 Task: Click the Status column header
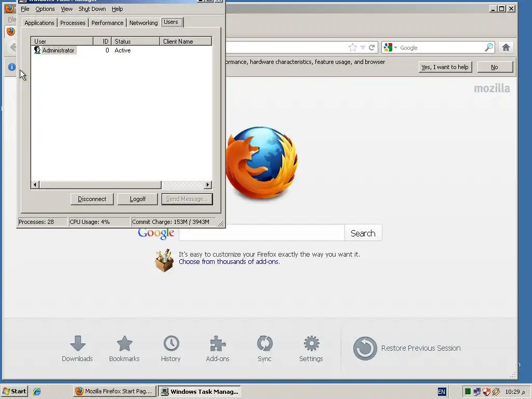pos(136,42)
